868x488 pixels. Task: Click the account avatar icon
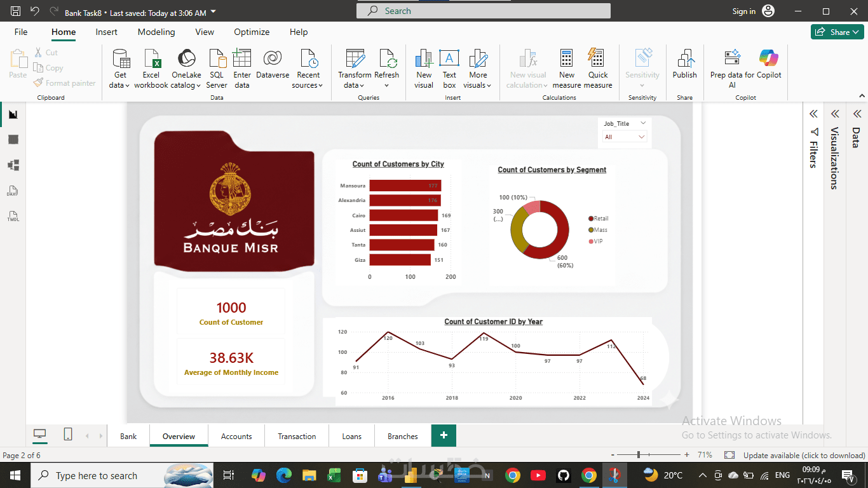(x=768, y=11)
